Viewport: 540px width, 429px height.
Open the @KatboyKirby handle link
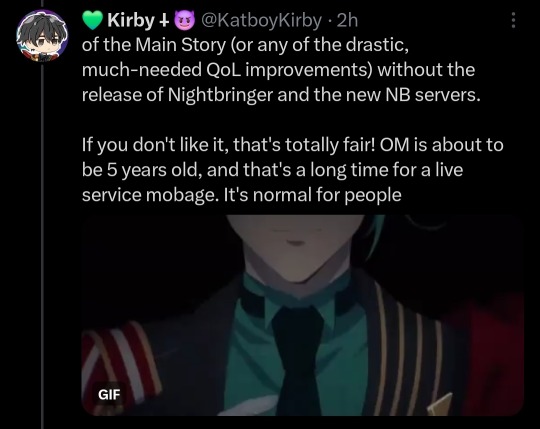(x=261, y=20)
